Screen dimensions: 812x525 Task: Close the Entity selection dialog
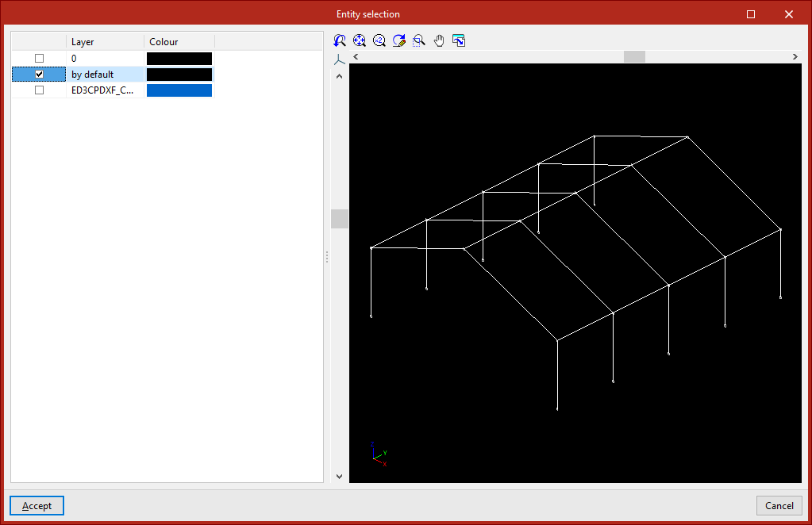789,14
